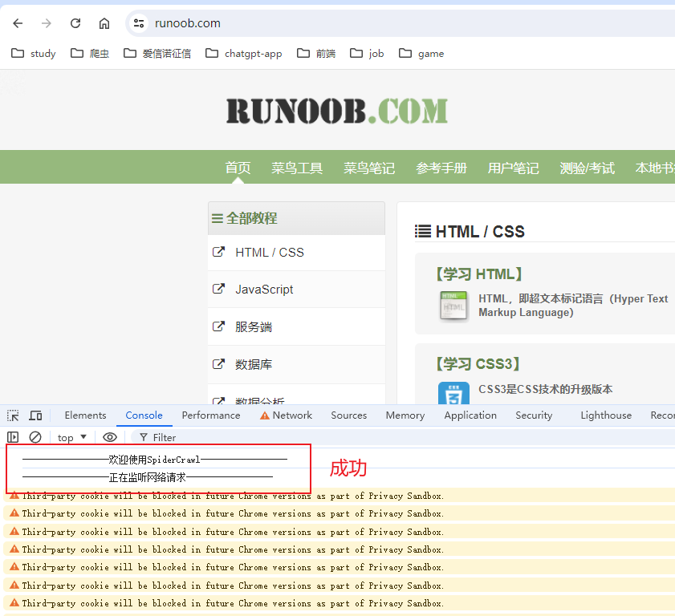Open the study bookmarks folder
Image resolution: width=675 pixels, height=616 pixels.
34,54
